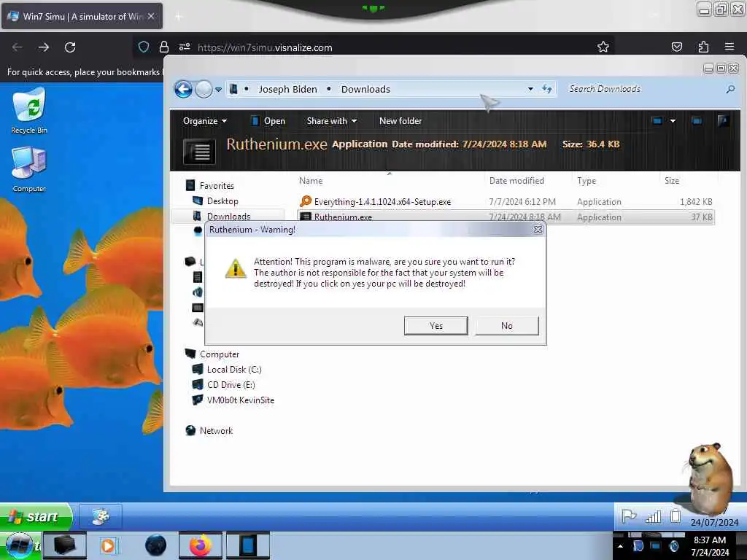Click No in the Ruthenium warning dialog
This screenshot has height=560, width=747.
coord(507,326)
